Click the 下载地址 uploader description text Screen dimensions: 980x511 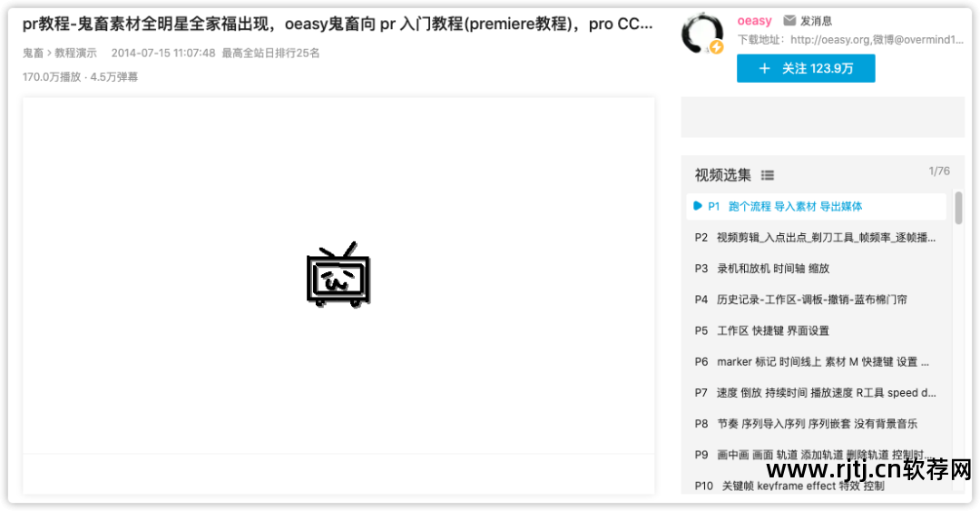tap(850, 40)
